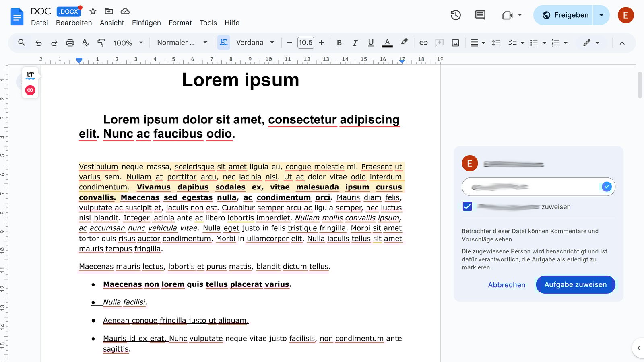
Task: Open the Einfügen menu
Action: [x=146, y=23]
